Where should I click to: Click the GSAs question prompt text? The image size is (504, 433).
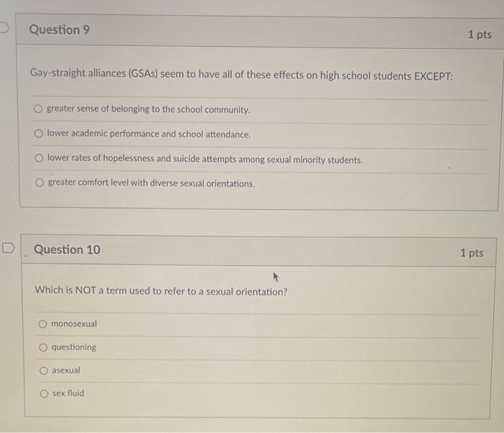point(241,75)
